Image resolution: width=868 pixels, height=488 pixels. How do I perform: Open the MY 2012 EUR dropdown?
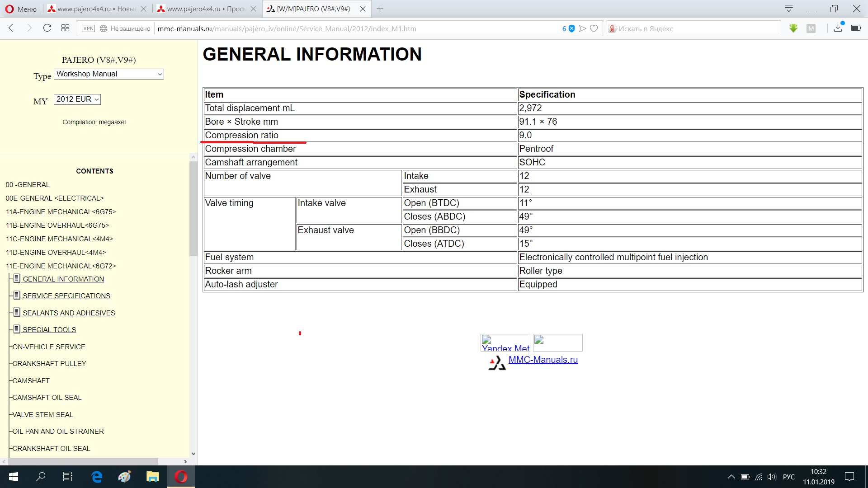[x=77, y=99]
